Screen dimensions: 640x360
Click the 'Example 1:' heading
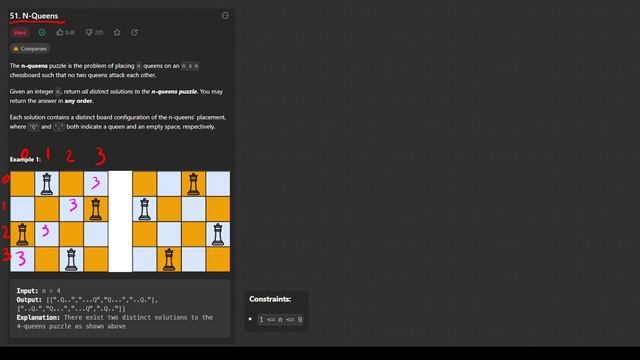coord(25,159)
